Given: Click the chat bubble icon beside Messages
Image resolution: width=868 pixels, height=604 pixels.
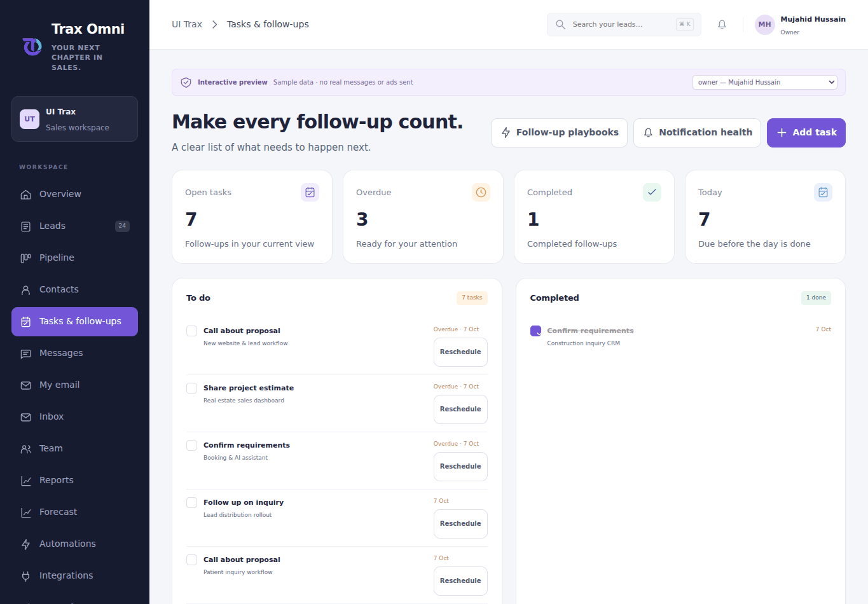Looking at the screenshot, I should coord(26,353).
